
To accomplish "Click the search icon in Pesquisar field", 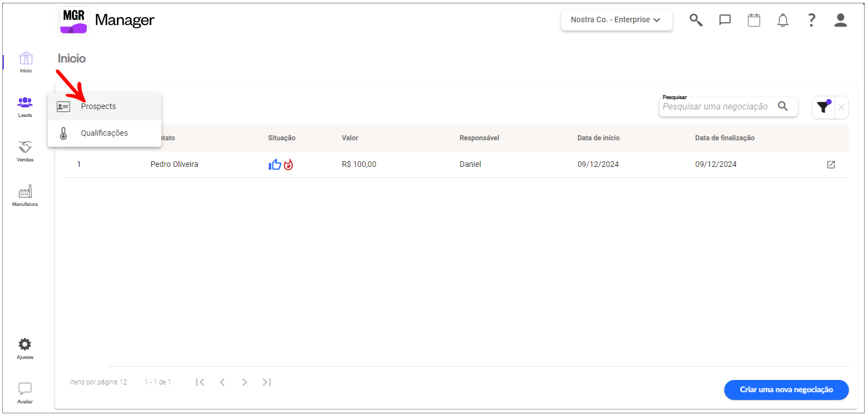I will (x=783, y=106).
